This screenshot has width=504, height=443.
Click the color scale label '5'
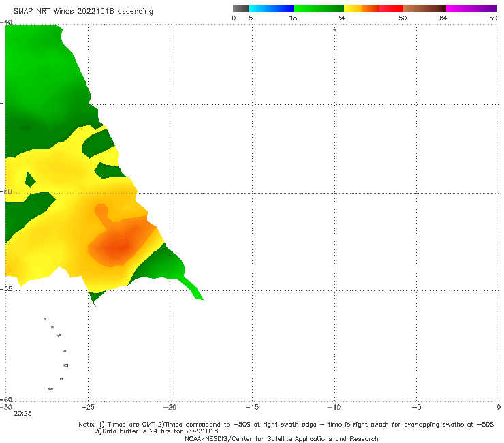[x=251, y=18]
